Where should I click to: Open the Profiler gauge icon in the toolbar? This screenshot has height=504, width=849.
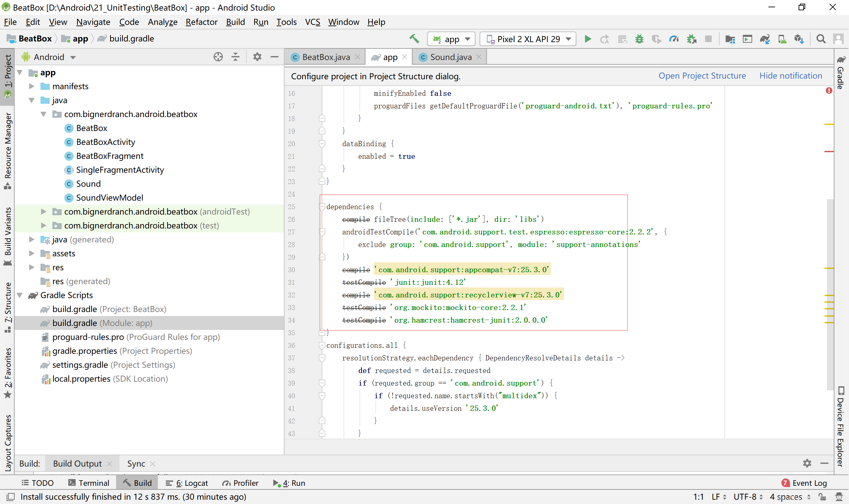click(674, 39)
